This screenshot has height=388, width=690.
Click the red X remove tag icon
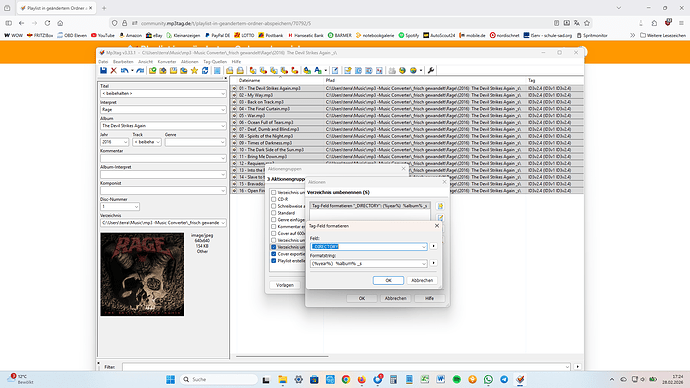[114, 70]
